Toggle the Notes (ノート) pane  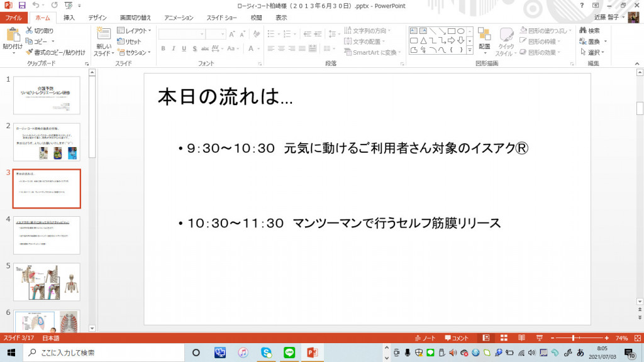pos(425,337)
